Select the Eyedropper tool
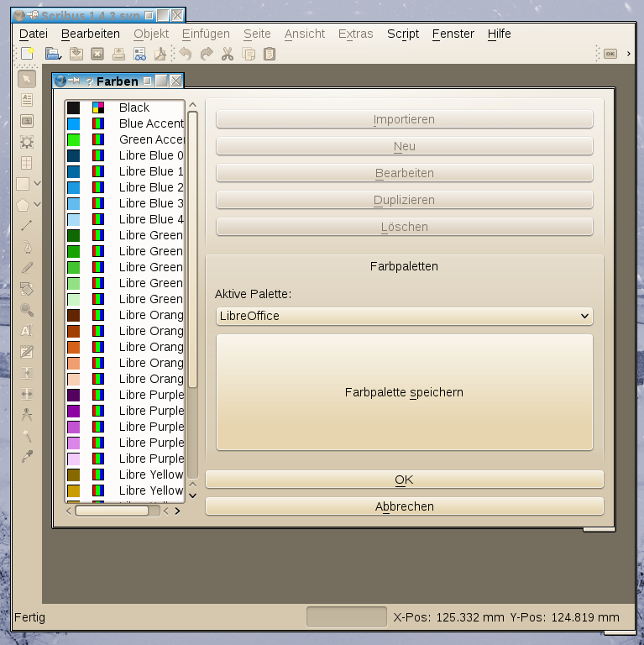The width and height of the screenshot is (644, 645). point(27,456)
